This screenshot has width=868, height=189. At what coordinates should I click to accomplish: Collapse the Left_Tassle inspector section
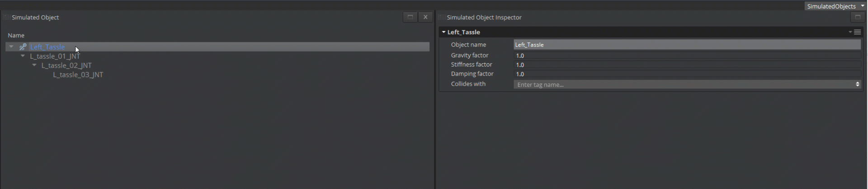click(x=444, y=32)
